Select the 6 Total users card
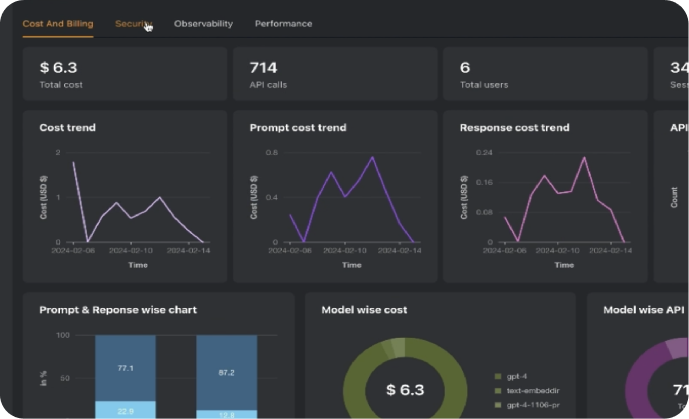Viewport: 689px width, 419px height. pos(545,74)
